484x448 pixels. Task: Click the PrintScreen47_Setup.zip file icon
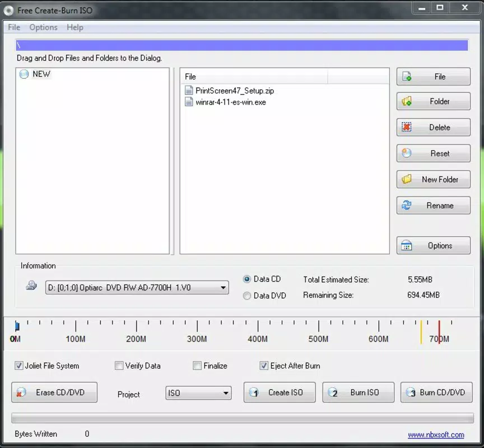189,90
